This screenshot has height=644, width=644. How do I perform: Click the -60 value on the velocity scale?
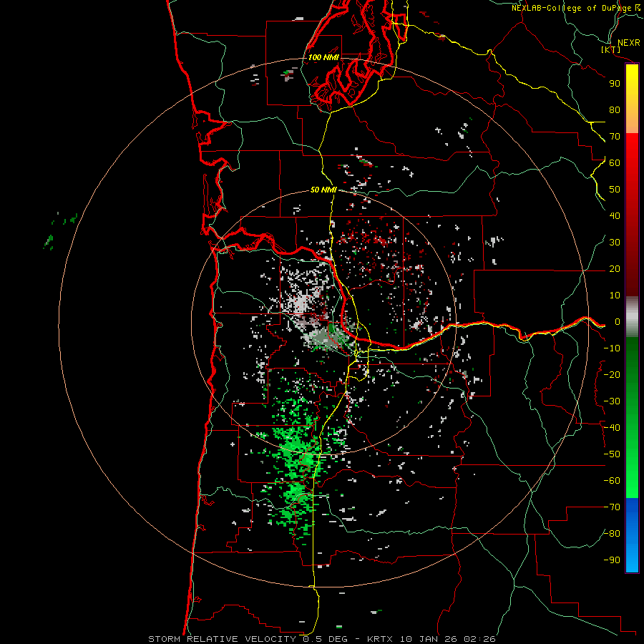pyautogui.click(x=612, y=481)
